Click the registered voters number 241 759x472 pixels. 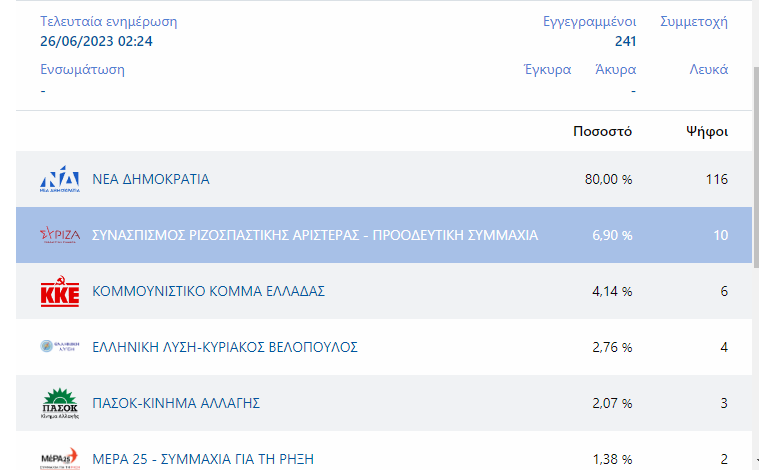pyautogui.click(x=625, y=42)
